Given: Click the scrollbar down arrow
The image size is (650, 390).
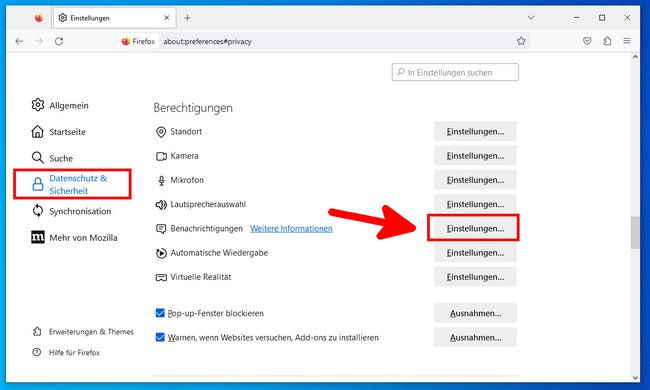Looking at the screenshot, I should click(x=635, y=378).
